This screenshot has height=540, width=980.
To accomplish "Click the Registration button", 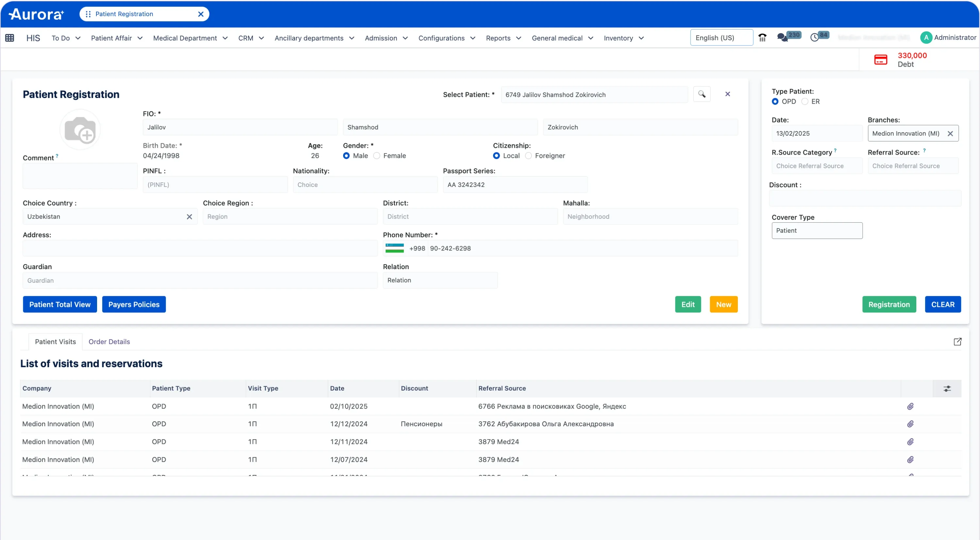I will point(889,304).
